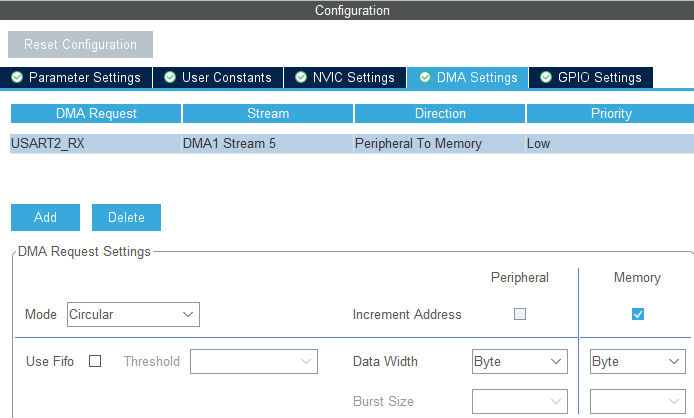The image size is (694, 418).
Task: Click the Direction column header
Action: [x=440, y=113]
